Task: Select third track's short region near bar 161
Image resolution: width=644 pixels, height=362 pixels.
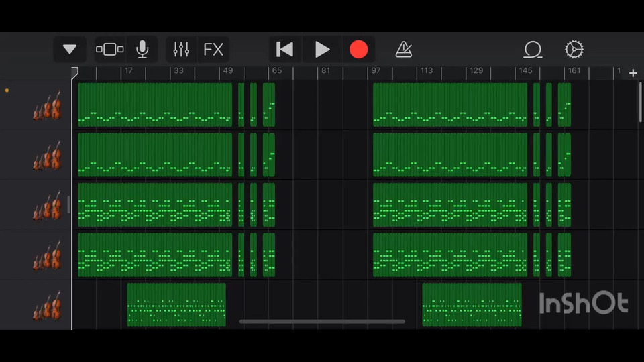Action: pos(564,205)
